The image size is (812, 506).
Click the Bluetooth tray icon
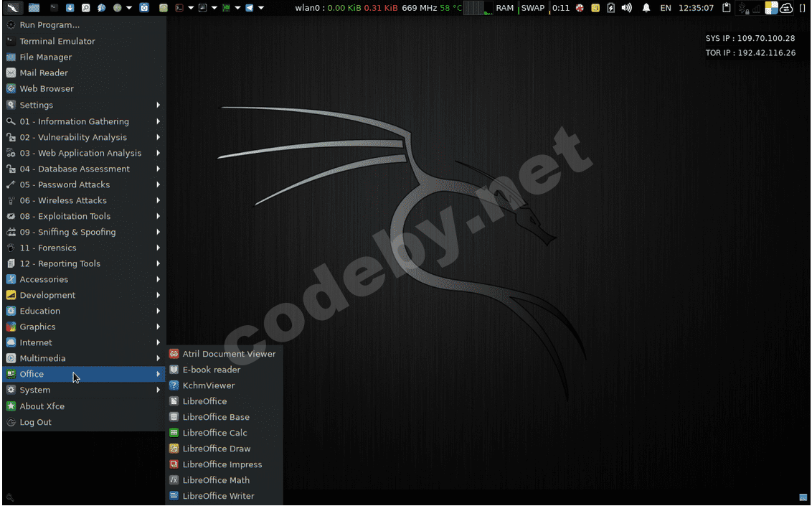pos(742,8)
